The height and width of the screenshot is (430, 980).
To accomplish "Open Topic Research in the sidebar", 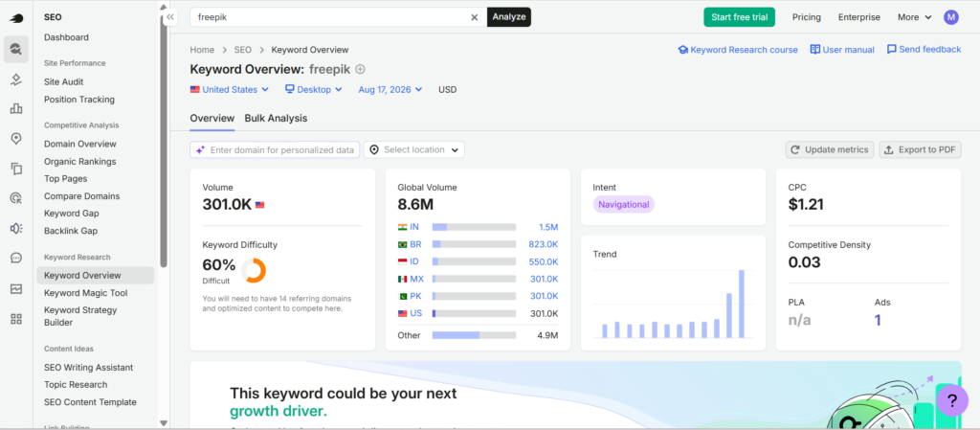I will [76, 384].
